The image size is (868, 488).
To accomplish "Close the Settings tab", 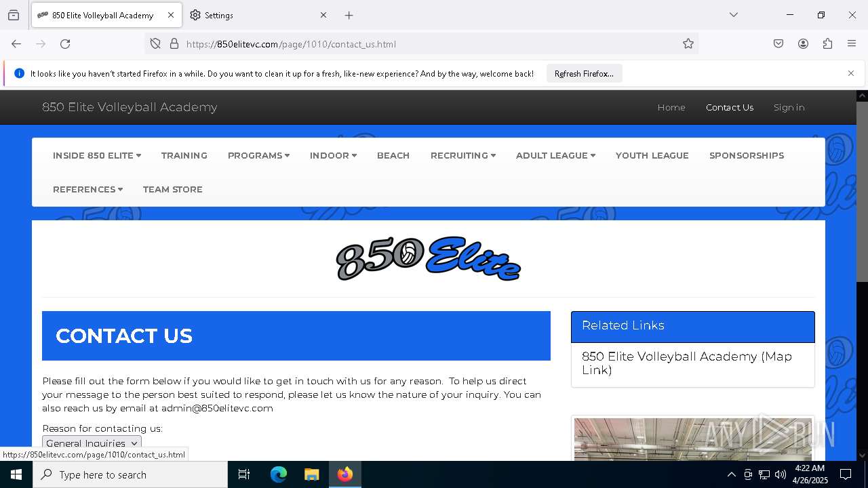I will point(323,15).
